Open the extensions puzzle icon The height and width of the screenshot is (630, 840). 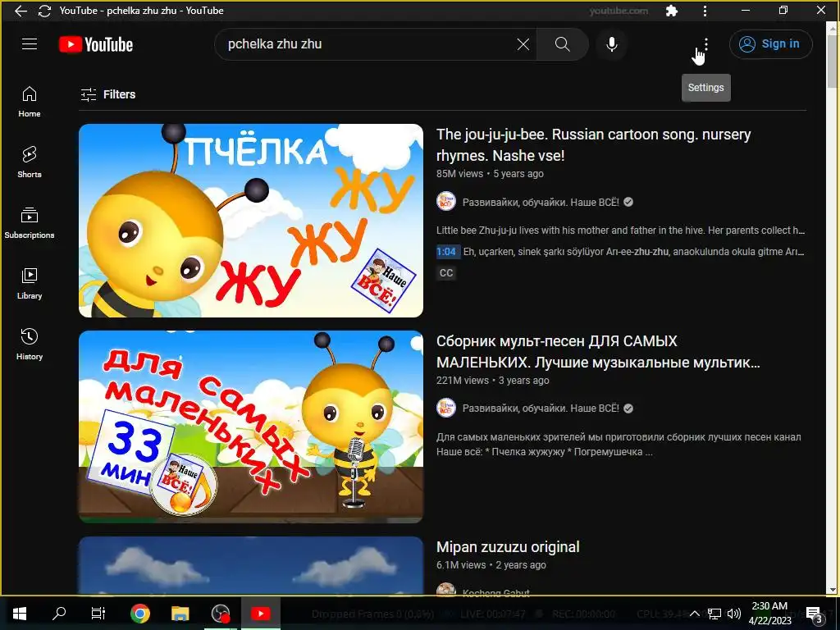coord(671,11)
